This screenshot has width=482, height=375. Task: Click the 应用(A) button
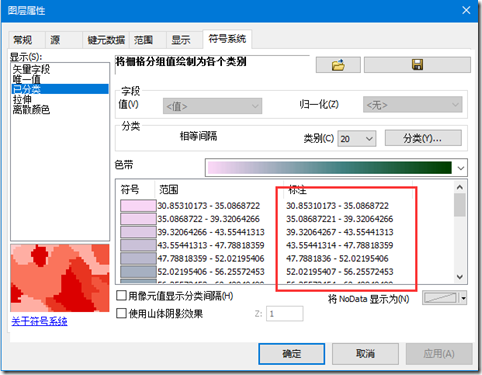(439, 354)
